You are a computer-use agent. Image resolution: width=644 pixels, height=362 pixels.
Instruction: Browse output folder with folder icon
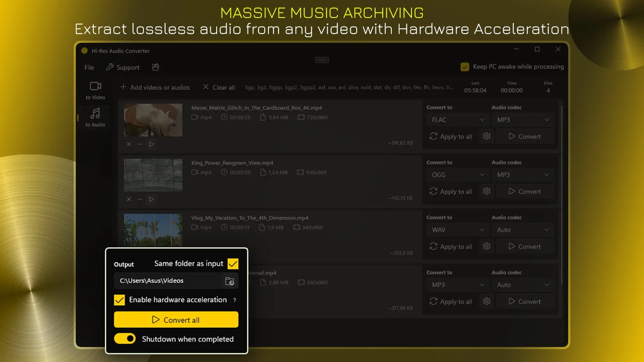point(230,281)
